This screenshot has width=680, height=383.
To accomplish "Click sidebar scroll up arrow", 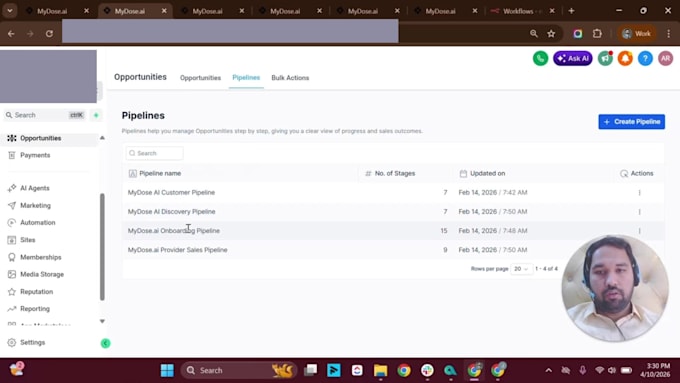I will pyautogui.click(x=102, y=138).
